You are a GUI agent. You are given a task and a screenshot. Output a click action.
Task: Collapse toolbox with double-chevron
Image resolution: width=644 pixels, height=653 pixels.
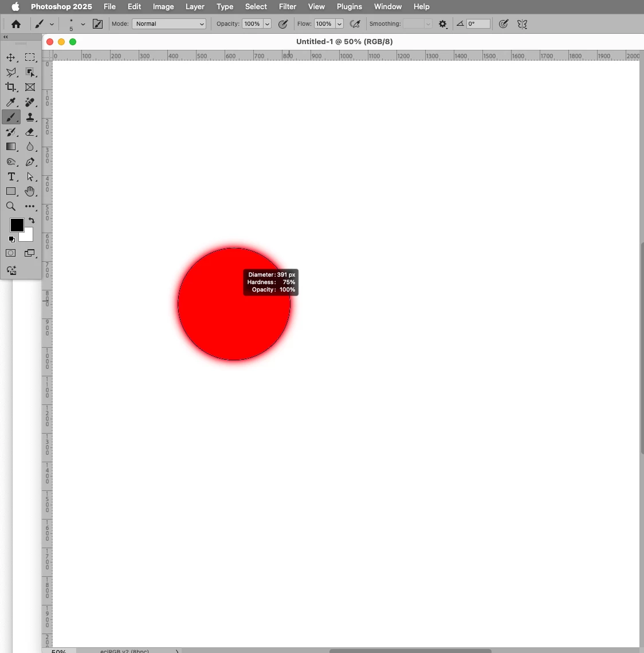tap(6, 37)
